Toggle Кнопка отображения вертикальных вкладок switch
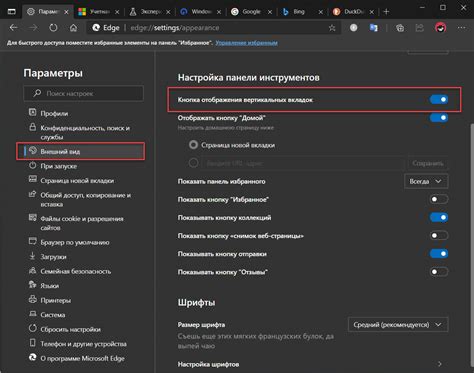The image size is (474, 373). 439,99
